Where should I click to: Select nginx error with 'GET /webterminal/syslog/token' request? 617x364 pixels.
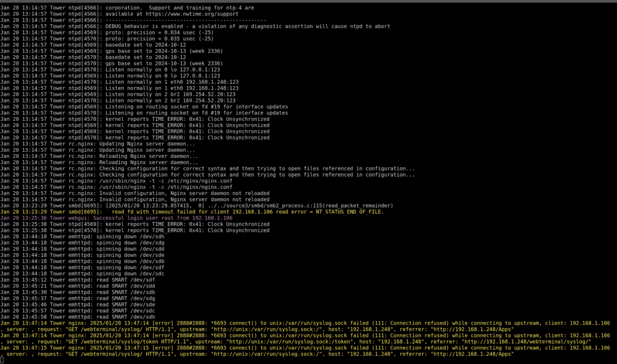coord(305,339)
